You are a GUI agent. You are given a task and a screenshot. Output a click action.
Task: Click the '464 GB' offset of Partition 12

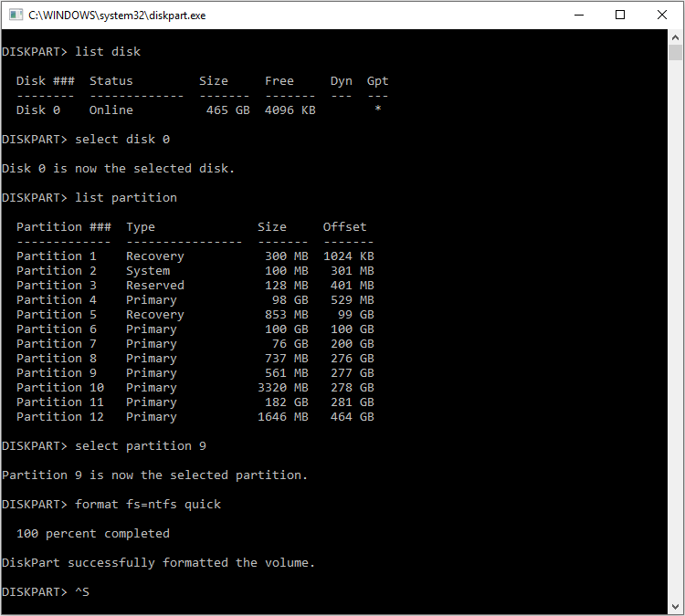coord(353,417)
